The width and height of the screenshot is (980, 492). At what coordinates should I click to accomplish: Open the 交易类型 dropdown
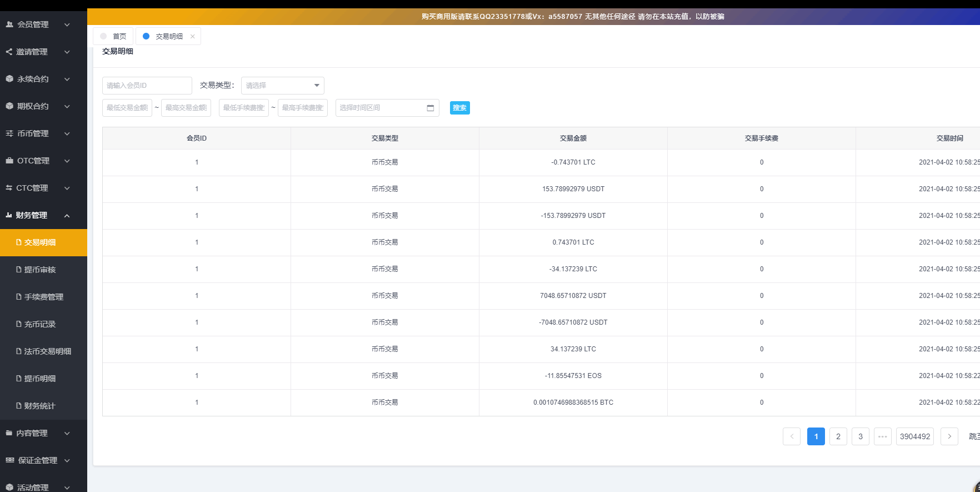(282, 86)
